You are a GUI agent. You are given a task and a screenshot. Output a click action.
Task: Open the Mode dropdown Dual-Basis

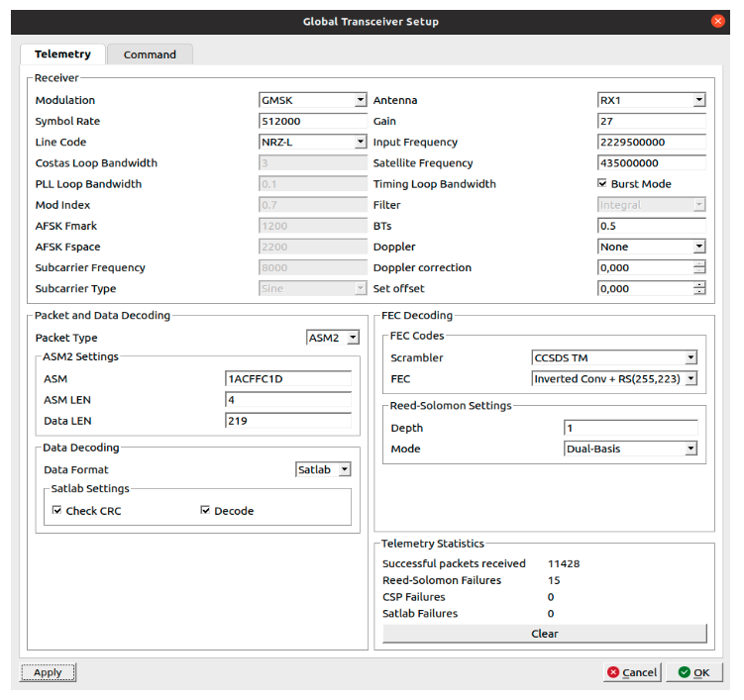[631, 449]
